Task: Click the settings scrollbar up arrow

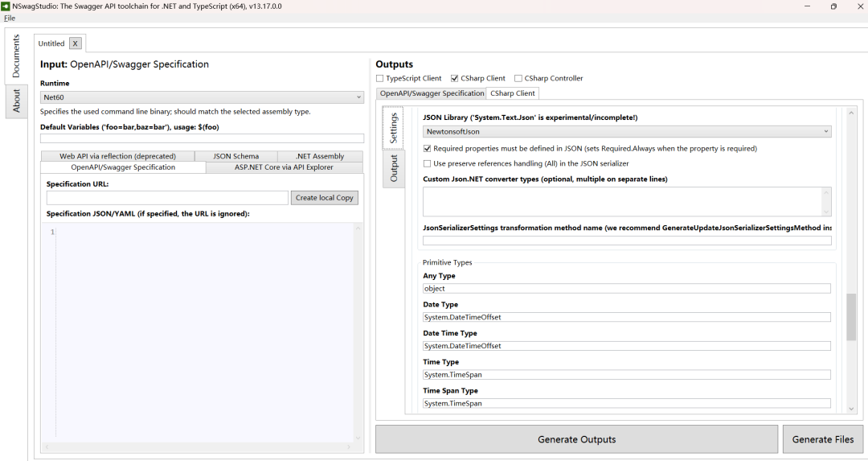Action: 851,113
